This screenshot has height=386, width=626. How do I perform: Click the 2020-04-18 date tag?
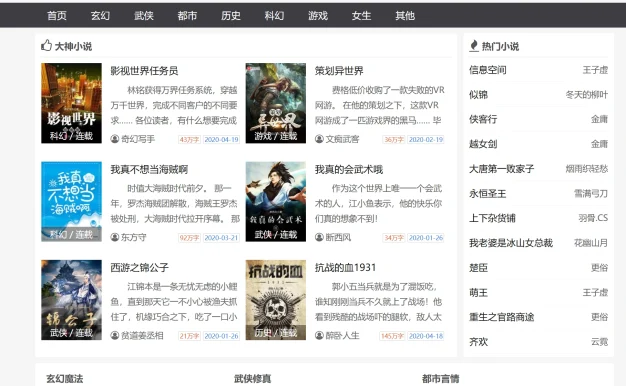[x=426, y=336]
